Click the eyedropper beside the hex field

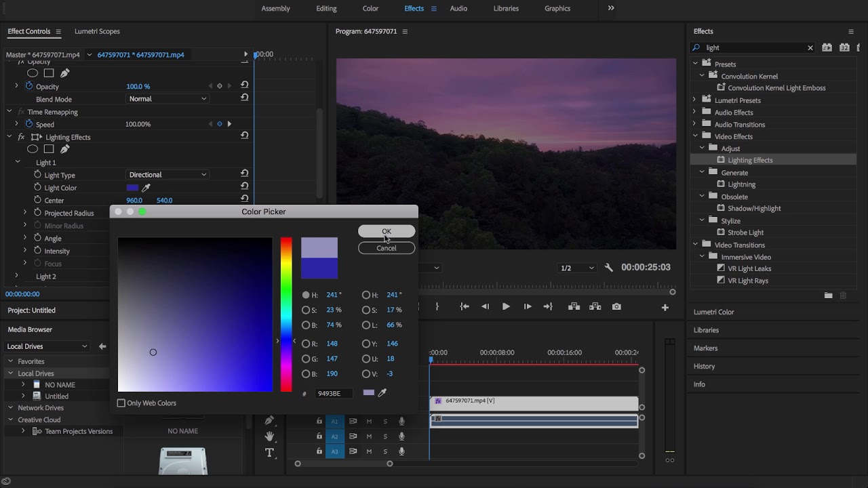(382, 393)
